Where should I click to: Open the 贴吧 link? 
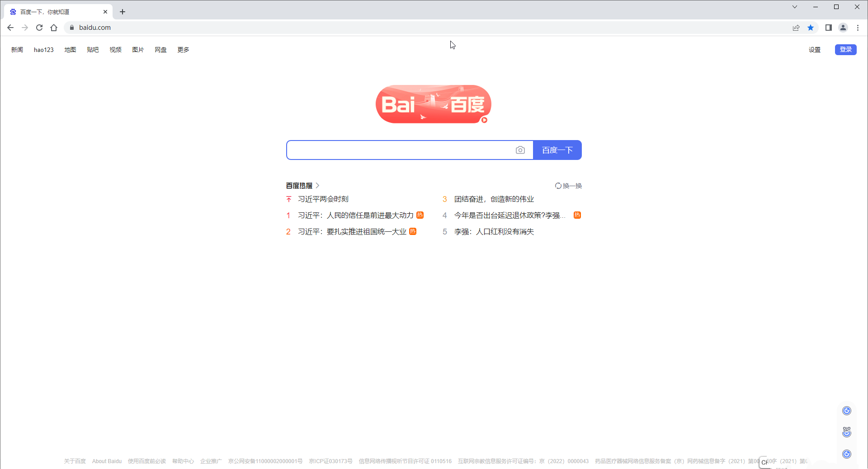pyautogui.click(x=93, y=50)
